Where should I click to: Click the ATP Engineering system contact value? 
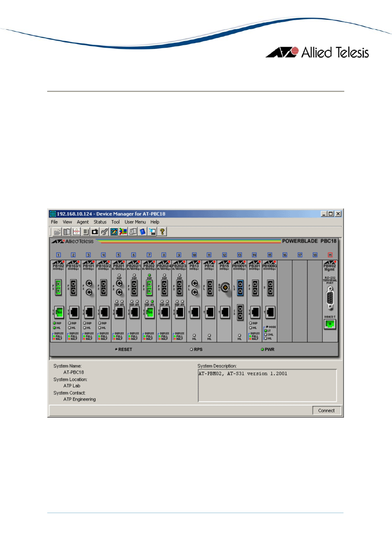click(79, 400)
